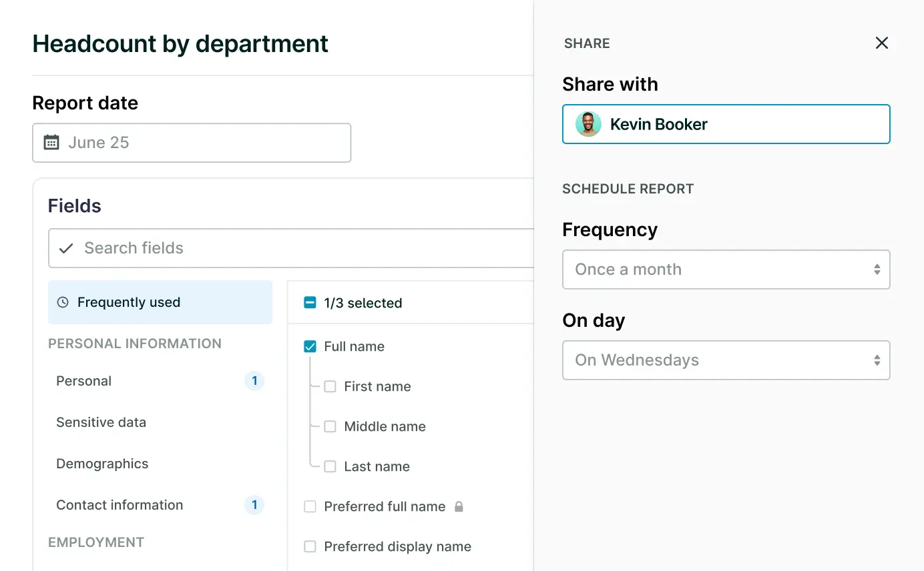Open the Demographics category
This screenshot has height=571, width=924.
[x=102, y=464]
